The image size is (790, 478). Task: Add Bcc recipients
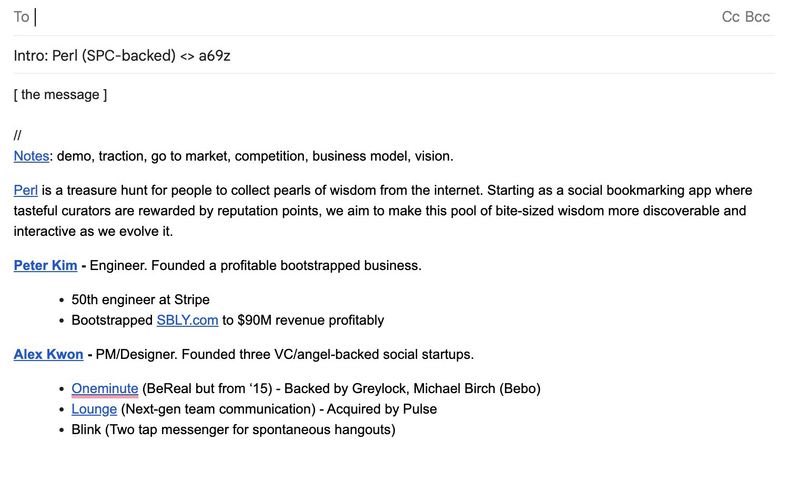click(x=757, y=17)
